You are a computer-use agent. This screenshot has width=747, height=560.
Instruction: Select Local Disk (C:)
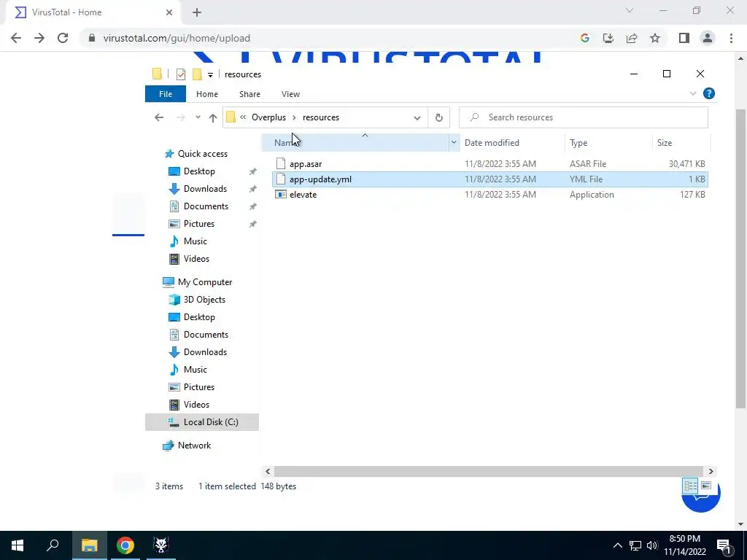(202, 422)
